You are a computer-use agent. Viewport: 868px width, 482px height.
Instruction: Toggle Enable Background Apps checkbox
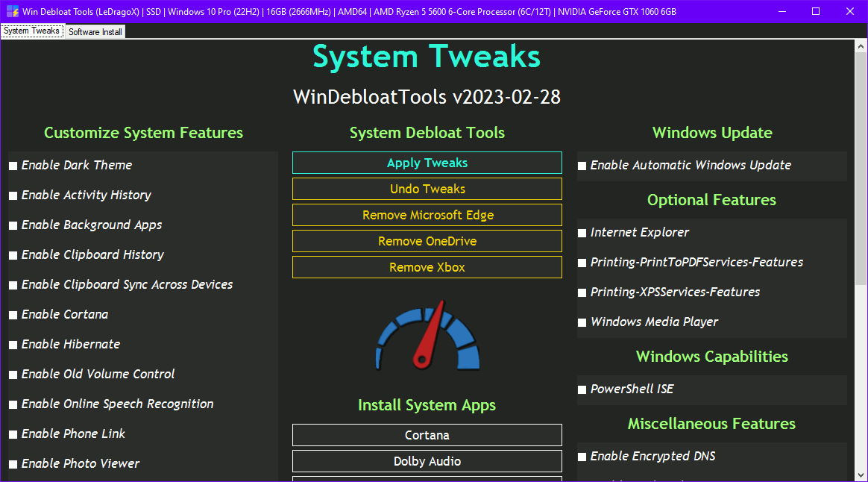[13, 225]
